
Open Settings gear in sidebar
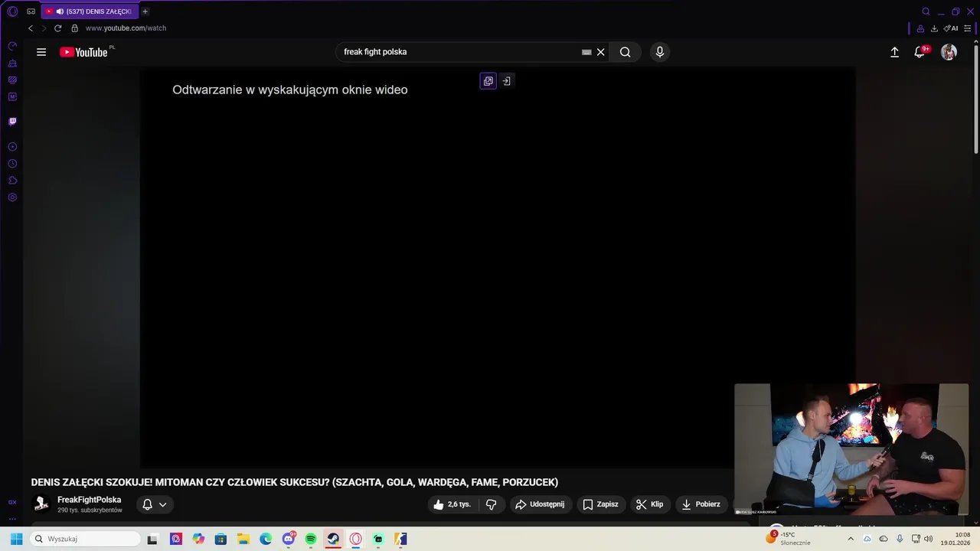pyautogui.click(x=12, y=197)
